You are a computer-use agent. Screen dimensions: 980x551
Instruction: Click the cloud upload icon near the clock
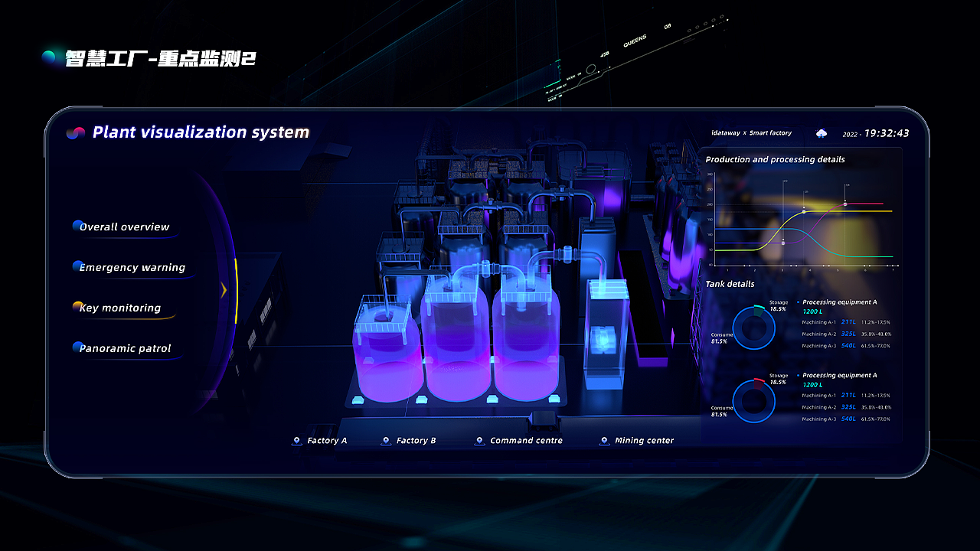[822, 133]
